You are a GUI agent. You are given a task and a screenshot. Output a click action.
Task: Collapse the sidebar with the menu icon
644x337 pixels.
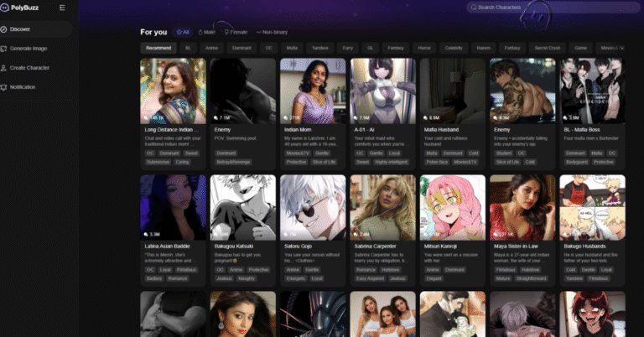(62, 8)
